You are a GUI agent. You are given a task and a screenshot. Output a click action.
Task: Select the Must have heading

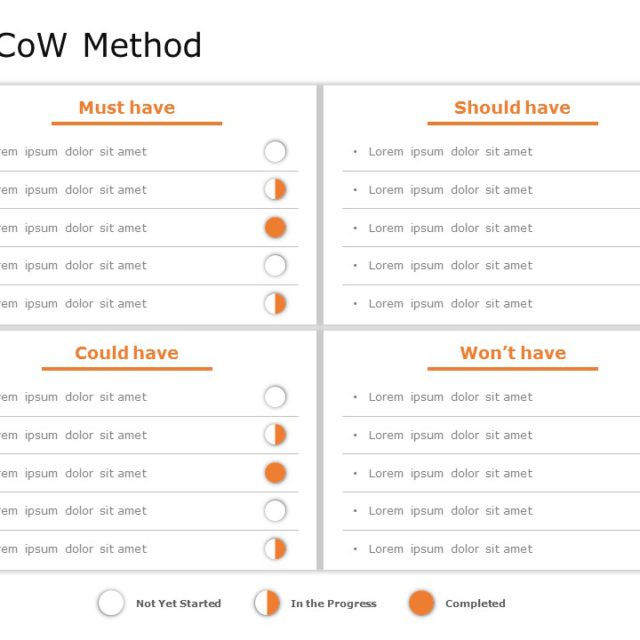tap(127, 108)
